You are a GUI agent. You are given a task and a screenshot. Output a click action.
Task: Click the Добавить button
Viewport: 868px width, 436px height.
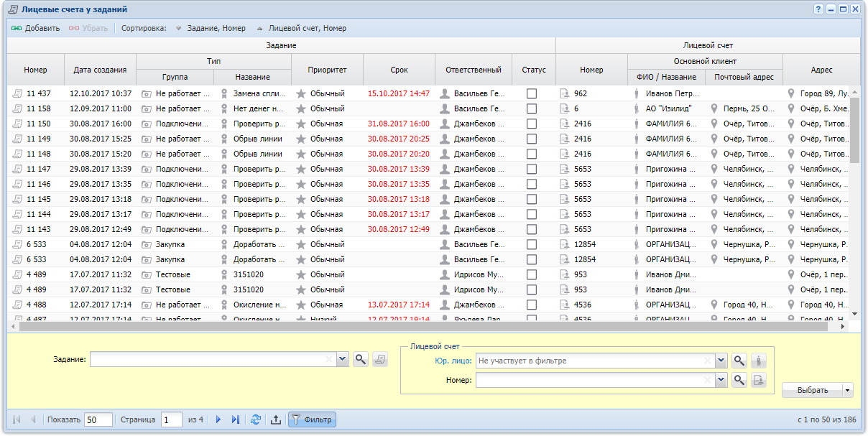point(35,29)
